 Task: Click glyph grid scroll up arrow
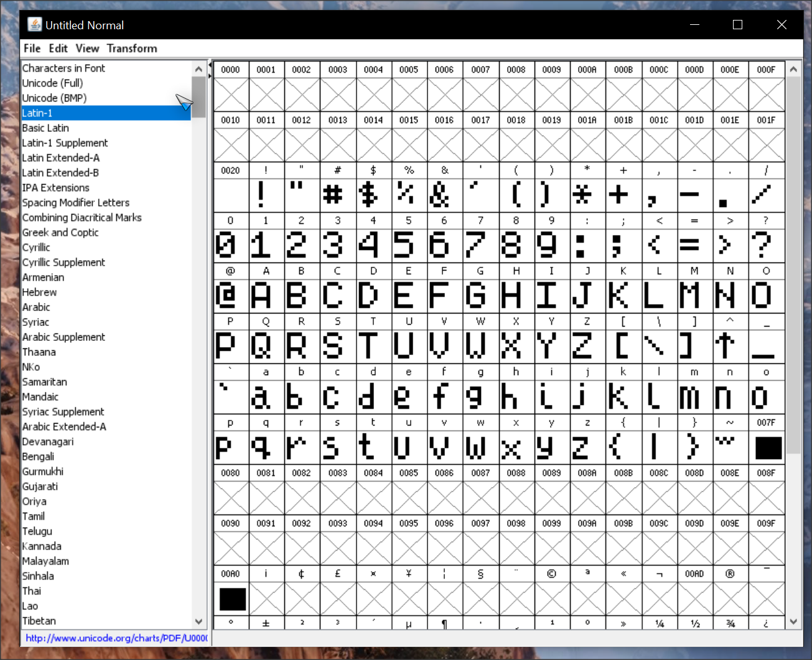pyautogui.click(x=793, y=68)
